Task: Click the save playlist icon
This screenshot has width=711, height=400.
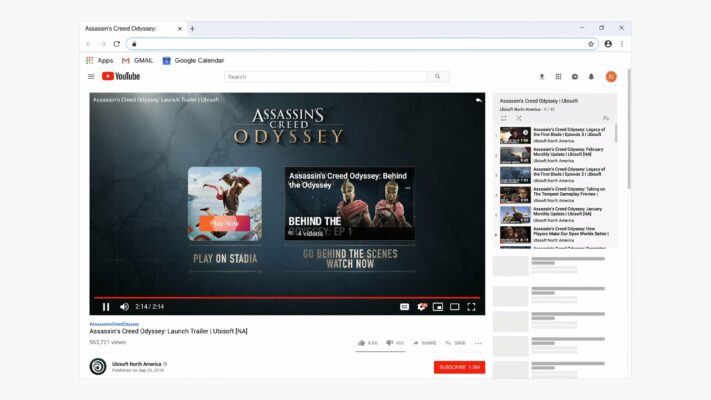Action: (606, 118)
